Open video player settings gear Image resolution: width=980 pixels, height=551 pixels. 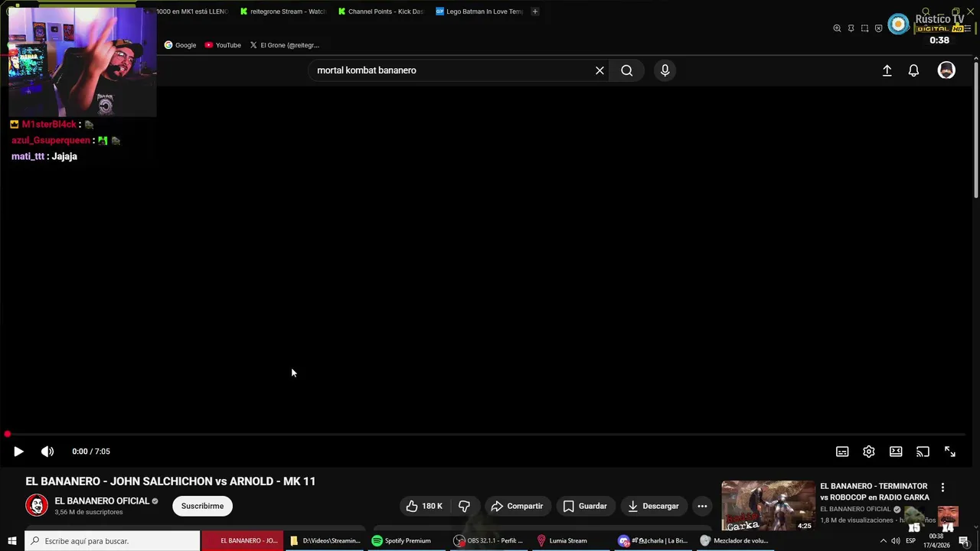click(869, 452)
